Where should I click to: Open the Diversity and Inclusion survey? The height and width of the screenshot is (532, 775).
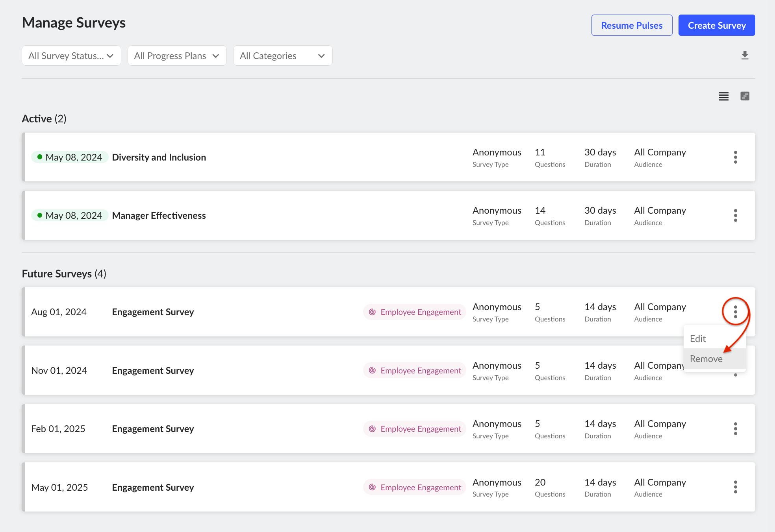pyautogui.click(x=159, y=157)
